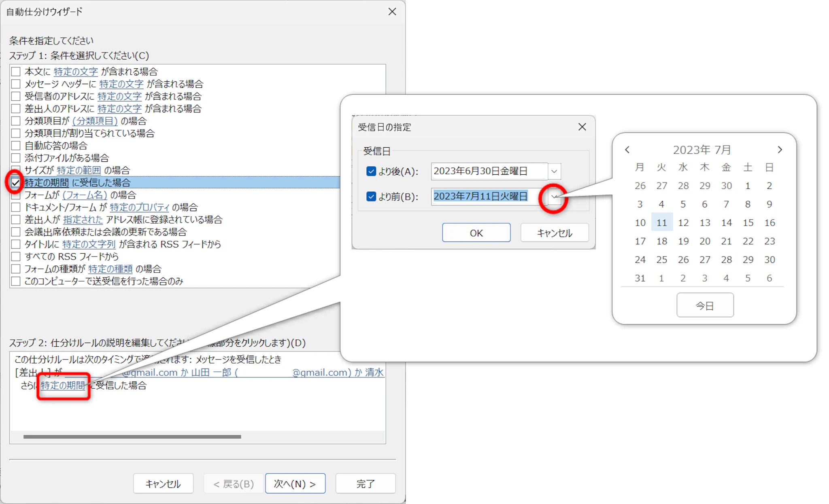
Task: Open 特定の期間 link in step 2 box
Action: coord(63,385)
